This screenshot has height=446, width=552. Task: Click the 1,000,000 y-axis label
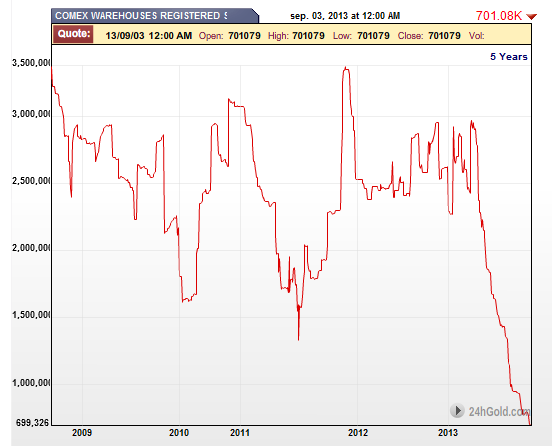(31, 382)
